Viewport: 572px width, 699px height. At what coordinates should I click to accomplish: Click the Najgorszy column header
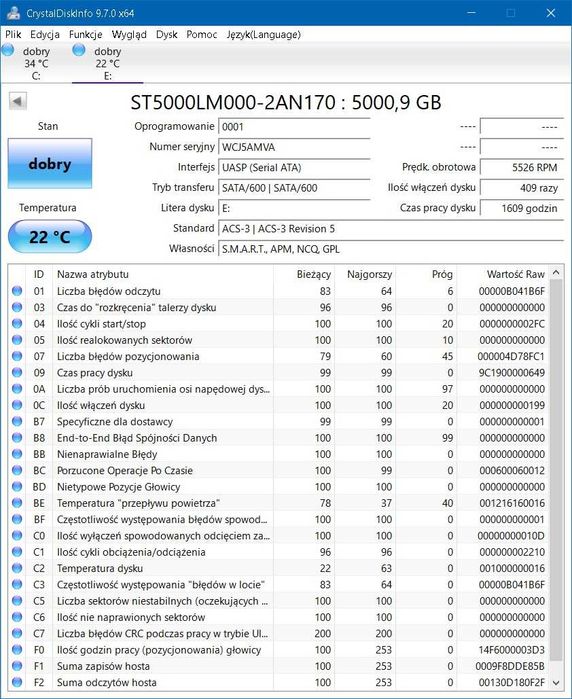pos(365,274)
